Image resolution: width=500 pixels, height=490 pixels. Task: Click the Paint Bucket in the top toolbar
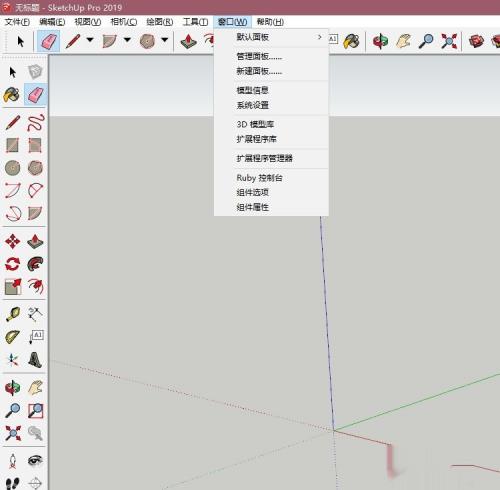coord(352,41)
